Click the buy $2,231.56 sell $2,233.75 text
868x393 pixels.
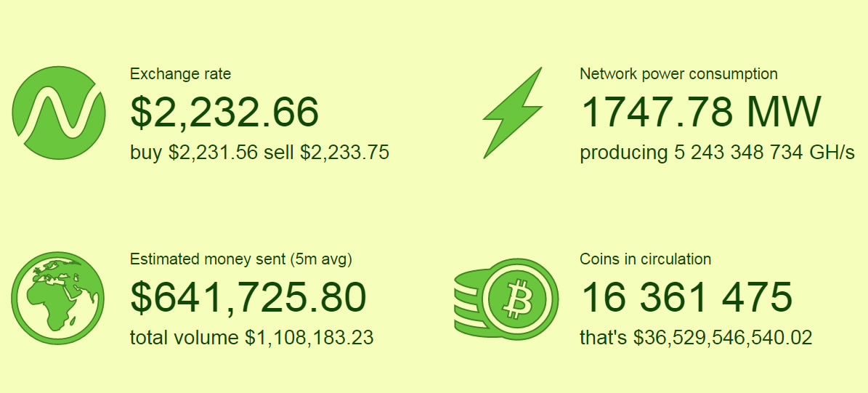259,153
